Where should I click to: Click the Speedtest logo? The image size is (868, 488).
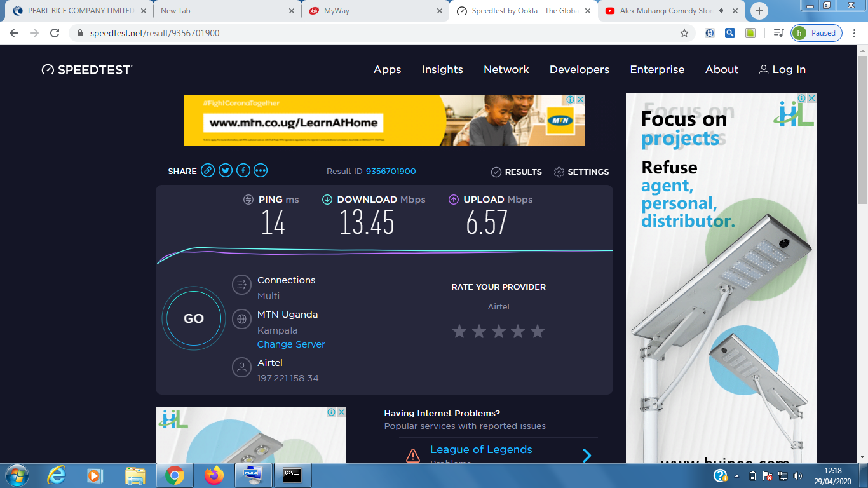click(x=87, y=70)
